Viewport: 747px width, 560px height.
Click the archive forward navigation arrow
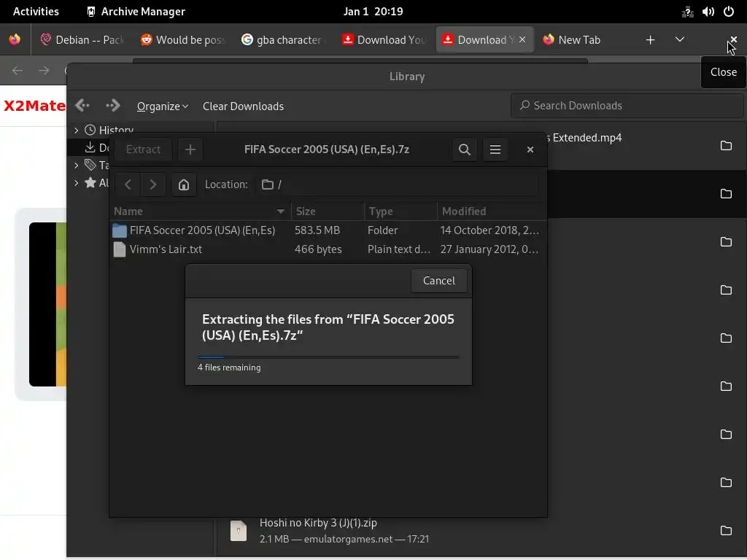(x=152, y=184)
